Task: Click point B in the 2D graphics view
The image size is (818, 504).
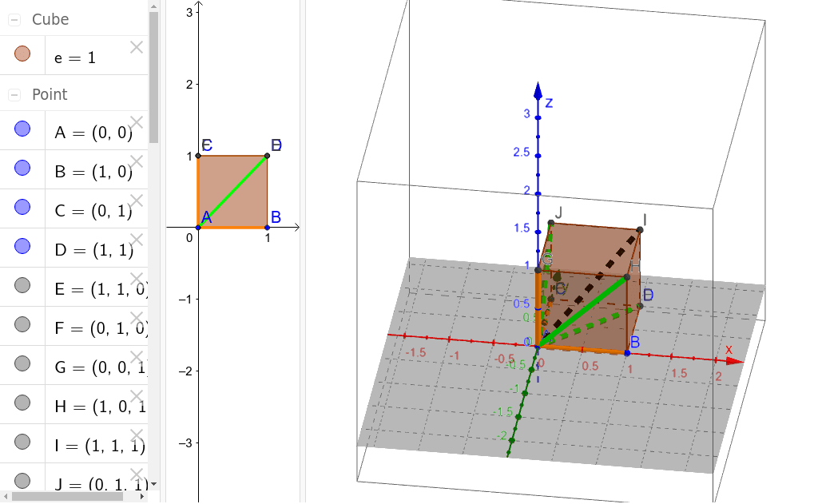Action: pos(267,228)
